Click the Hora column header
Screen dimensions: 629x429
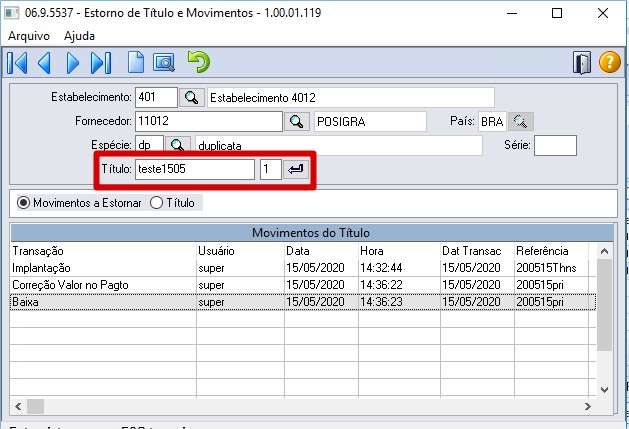click(400, 251)
